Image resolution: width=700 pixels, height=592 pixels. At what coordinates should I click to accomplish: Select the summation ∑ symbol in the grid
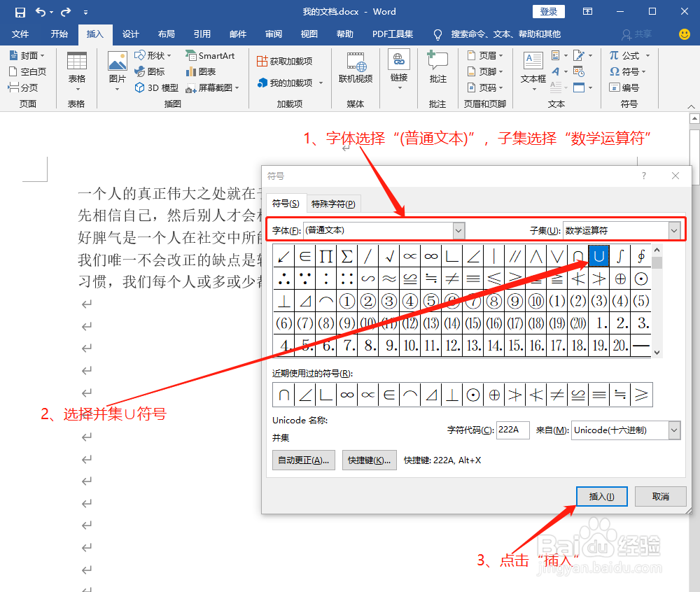(x=347, y=256)
